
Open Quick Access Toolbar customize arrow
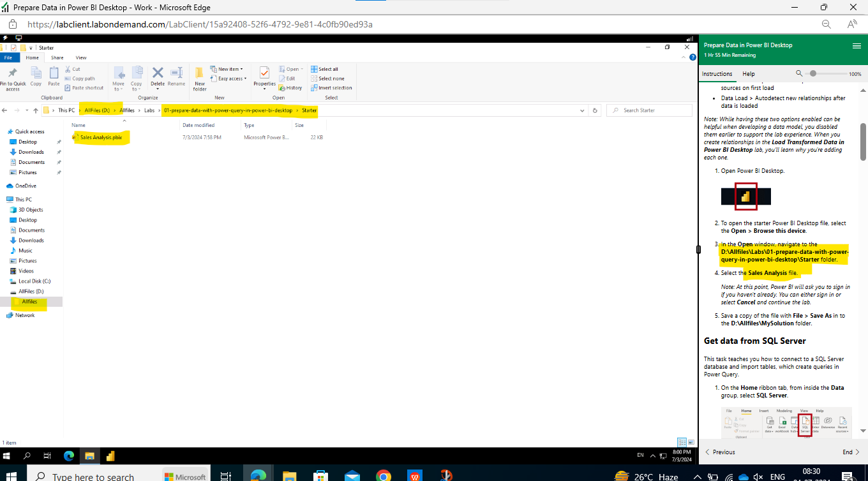pos(32,48)
